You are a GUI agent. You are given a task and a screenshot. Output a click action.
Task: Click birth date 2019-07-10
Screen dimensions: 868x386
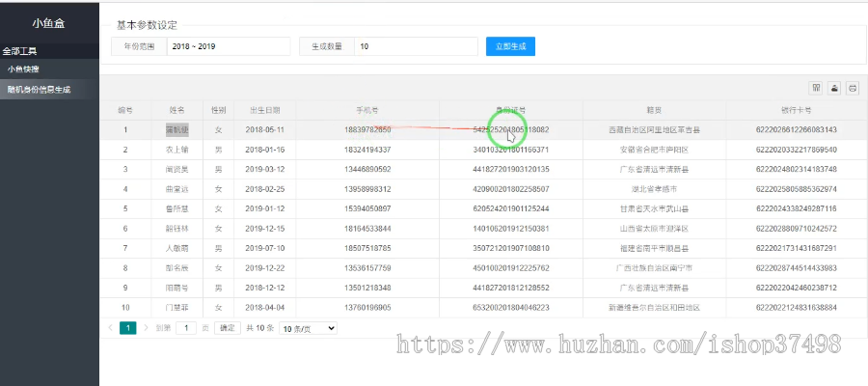pyautogui.click(x=264, y=249)
